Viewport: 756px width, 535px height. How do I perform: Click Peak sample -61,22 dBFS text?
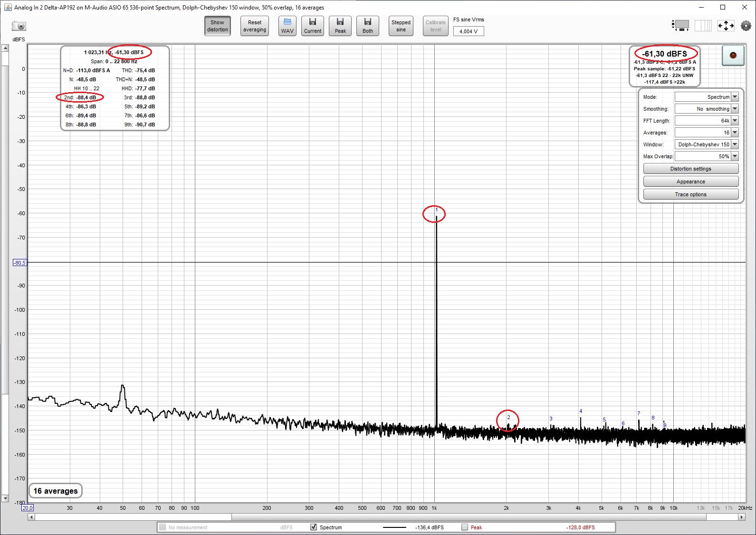[664, 69]
